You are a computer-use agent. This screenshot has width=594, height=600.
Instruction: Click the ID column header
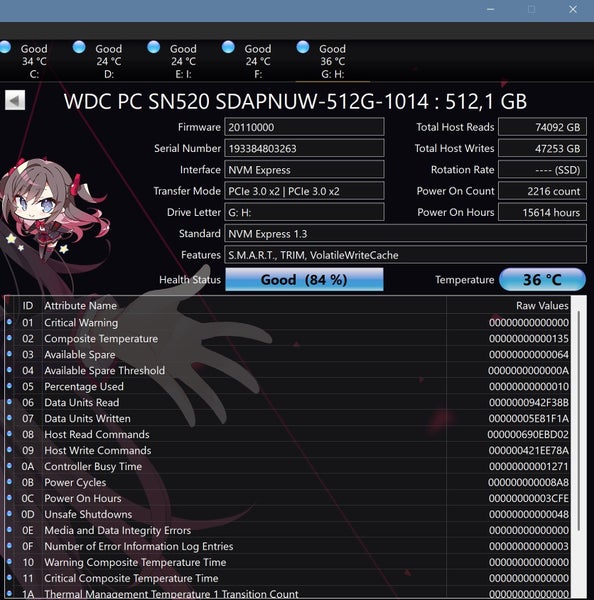coord(28,306)
